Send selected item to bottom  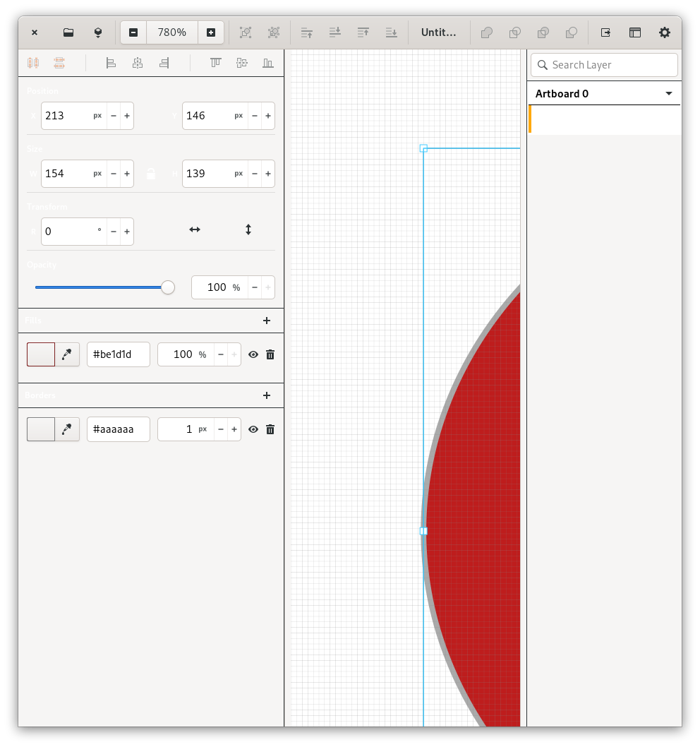pos(392,32)
